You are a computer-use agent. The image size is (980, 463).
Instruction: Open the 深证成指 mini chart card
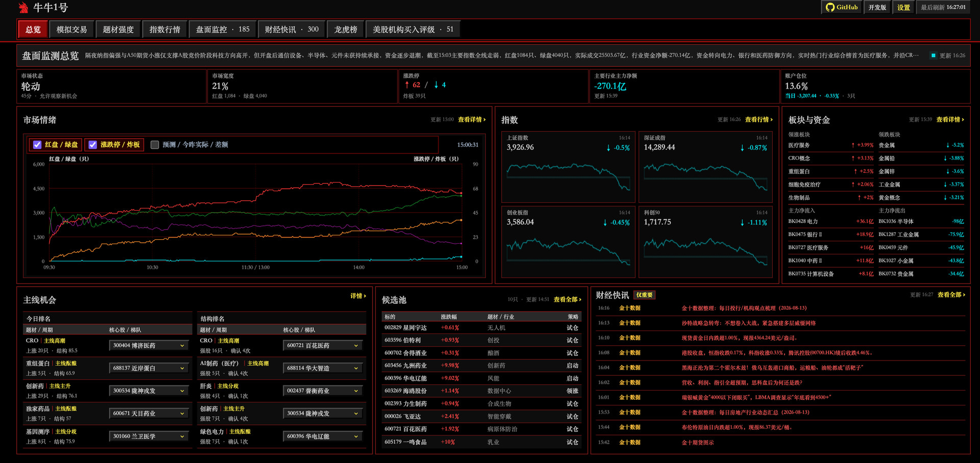[x=705, y=167]
